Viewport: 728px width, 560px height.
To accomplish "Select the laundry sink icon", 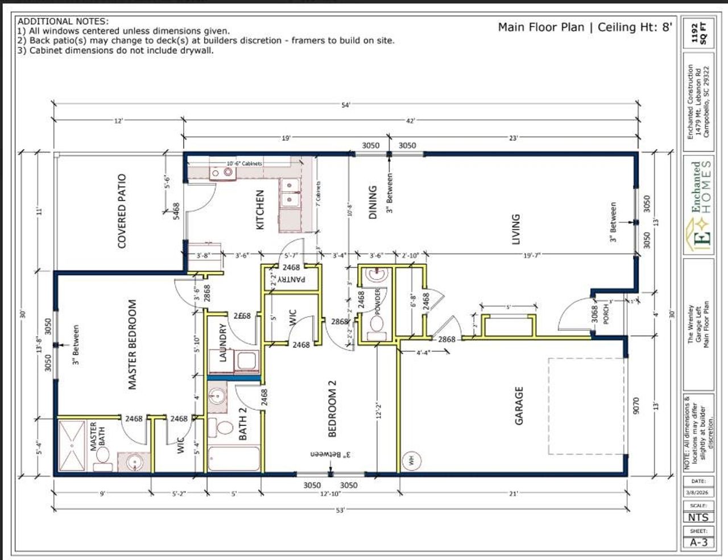I will [x=246, y=360].
